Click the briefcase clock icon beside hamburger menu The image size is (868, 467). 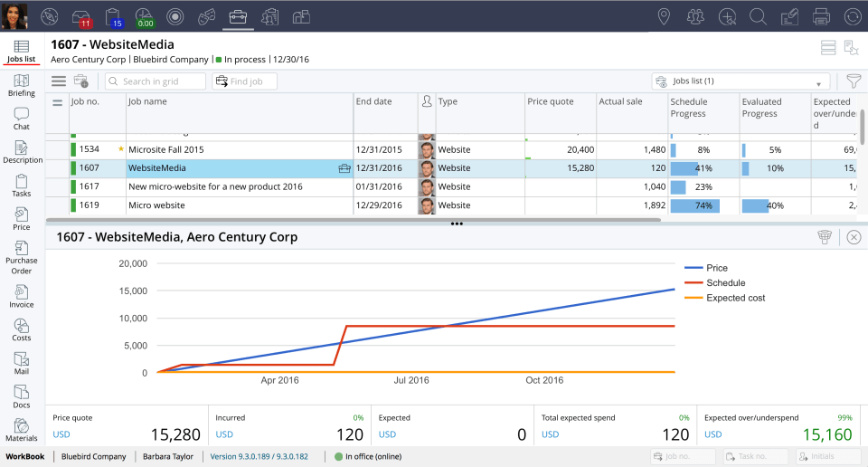pos(81,81)
